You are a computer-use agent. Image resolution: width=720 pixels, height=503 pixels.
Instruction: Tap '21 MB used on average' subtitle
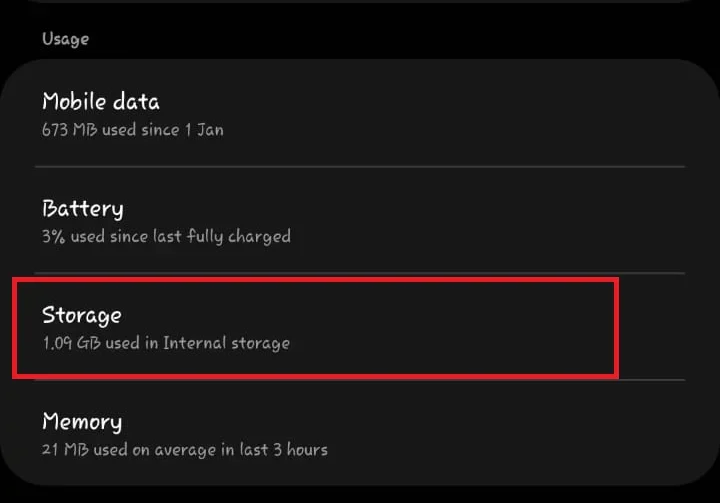184,450
